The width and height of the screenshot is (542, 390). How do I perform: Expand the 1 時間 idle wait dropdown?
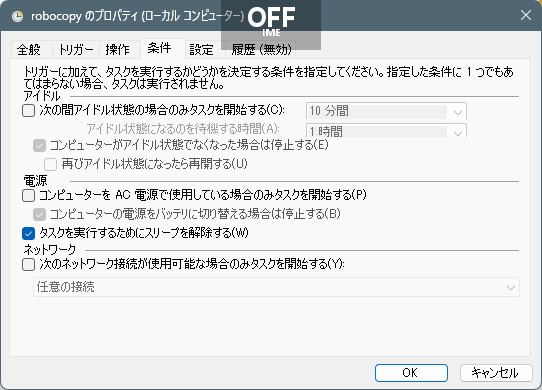click(386, 131)
